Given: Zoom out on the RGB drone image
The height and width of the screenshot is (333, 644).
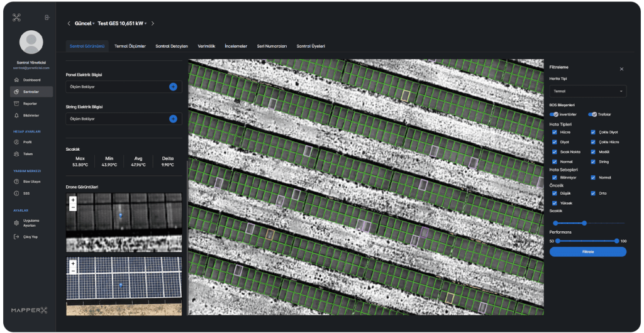Looking at the screenshot, I should coord(73,271).
